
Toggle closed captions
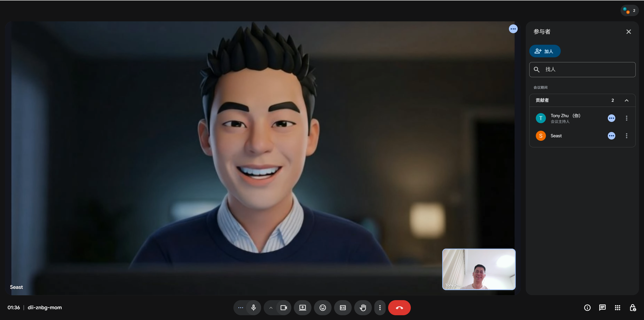pyautogui.click(x=343, y=307)
